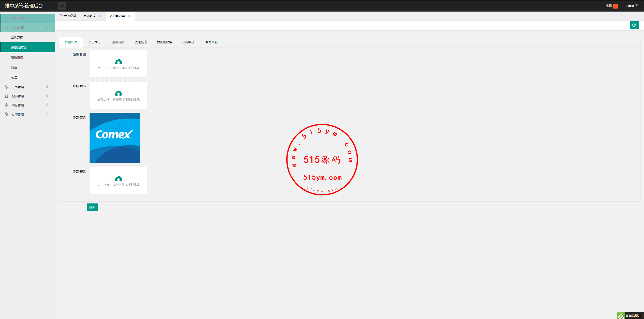Click the upload cloud icon for 弹窗-繁体
644x319 pixels.
(118, 179)
